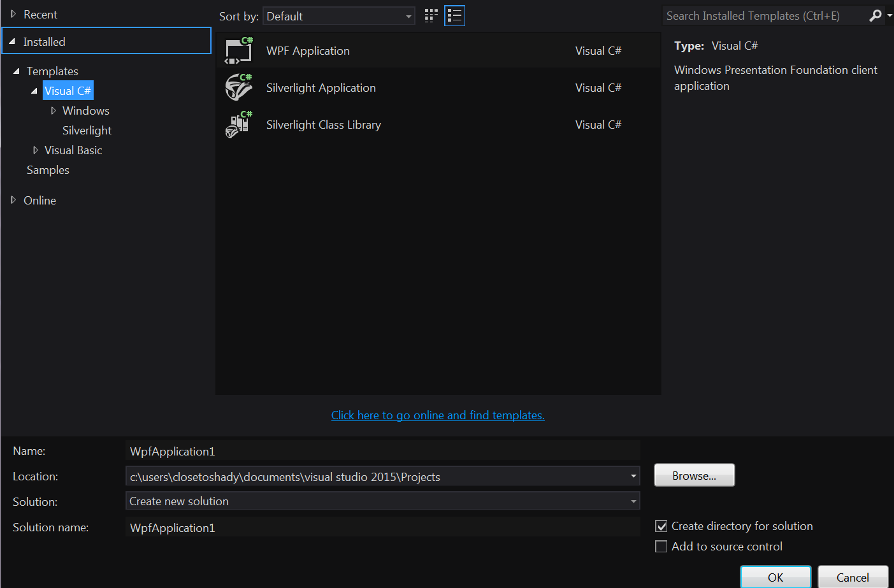This screenshot has height=588, width=894.
Task: Collapse the Visual C# tree node
Action: tap(34, 91)
